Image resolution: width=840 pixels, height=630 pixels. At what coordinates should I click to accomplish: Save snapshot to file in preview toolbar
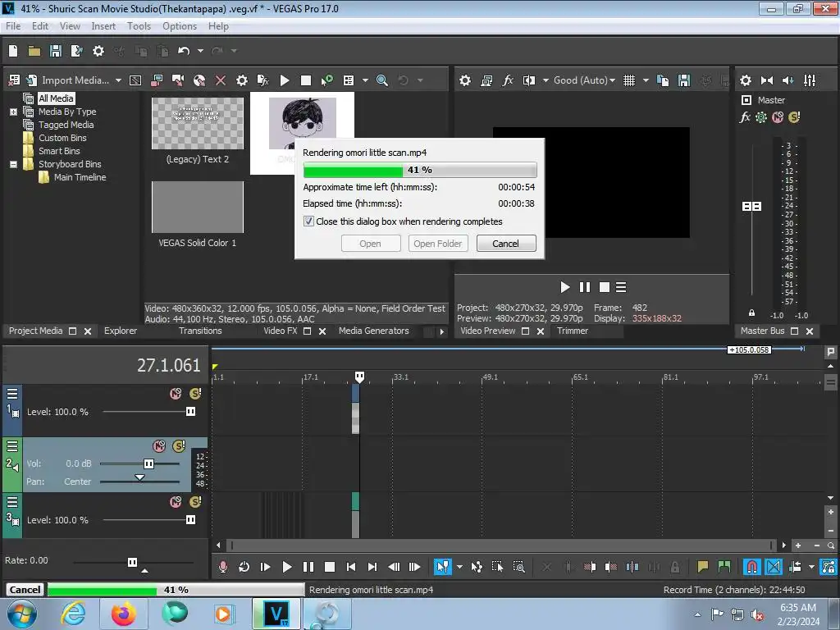point(684,80)
